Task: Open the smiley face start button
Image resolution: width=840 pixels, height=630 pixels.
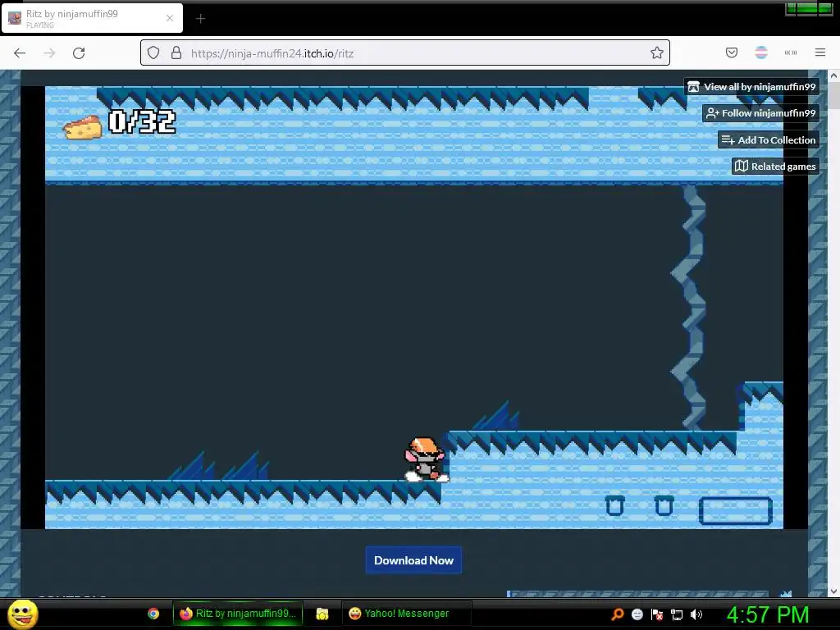Action: pos(23,614)
